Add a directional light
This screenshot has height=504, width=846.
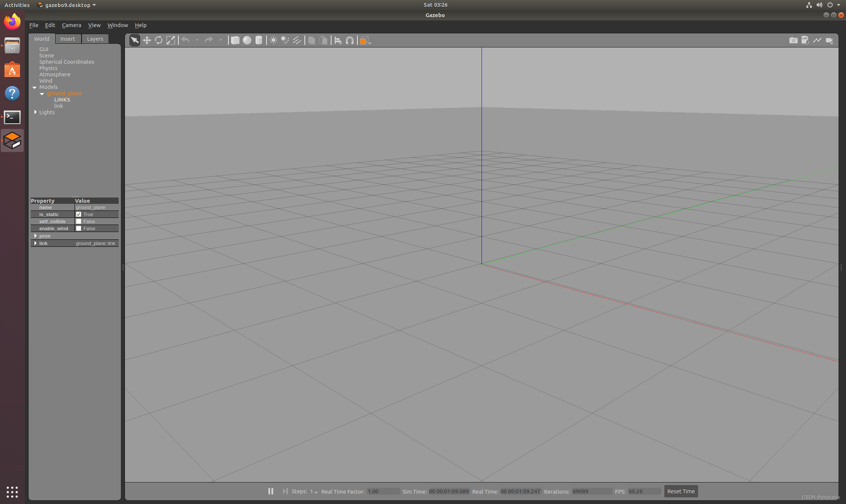pyautogui.click(x=297, y=40)
